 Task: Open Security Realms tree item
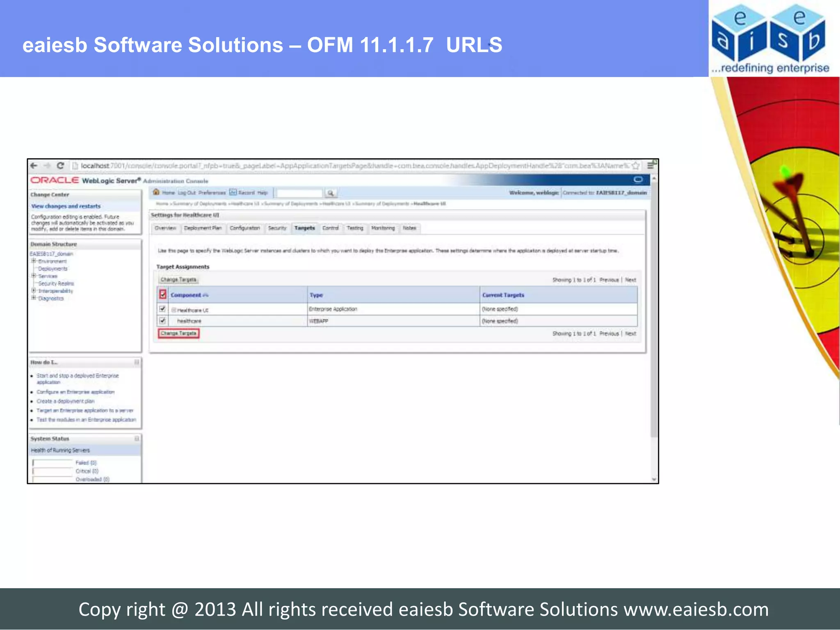tap(56, 283)
